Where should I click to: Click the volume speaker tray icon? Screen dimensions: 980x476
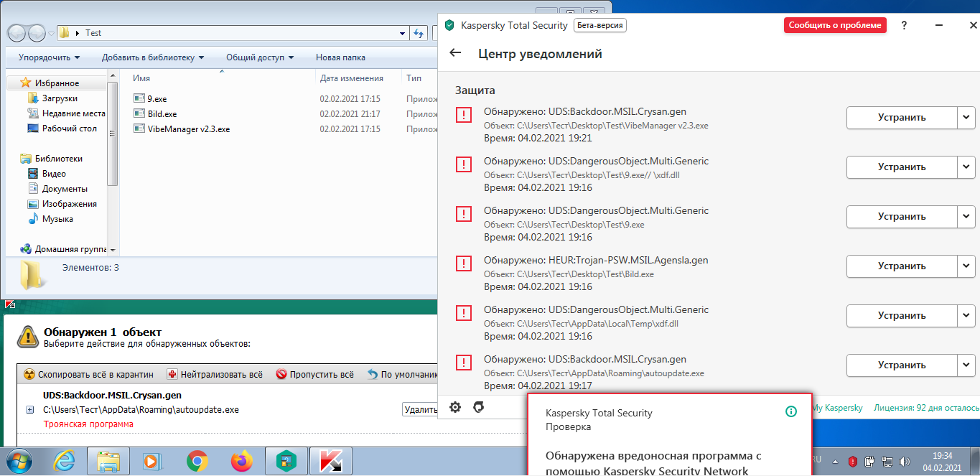(x=905, y=461)
